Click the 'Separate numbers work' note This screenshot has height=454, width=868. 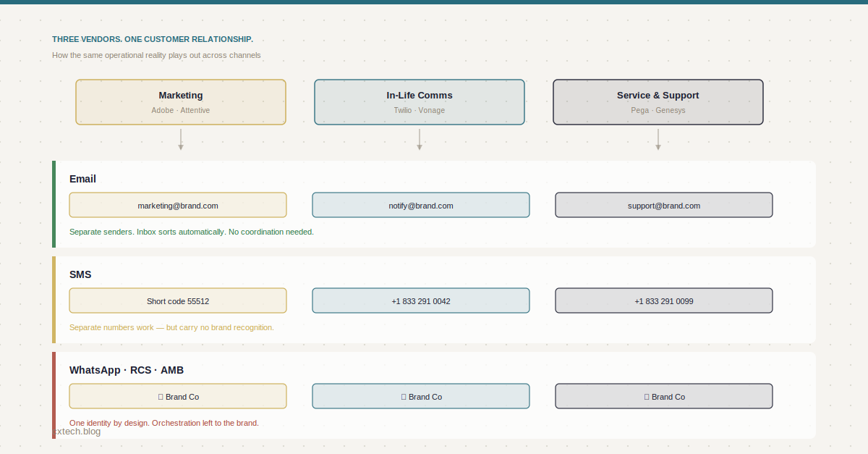171,327
